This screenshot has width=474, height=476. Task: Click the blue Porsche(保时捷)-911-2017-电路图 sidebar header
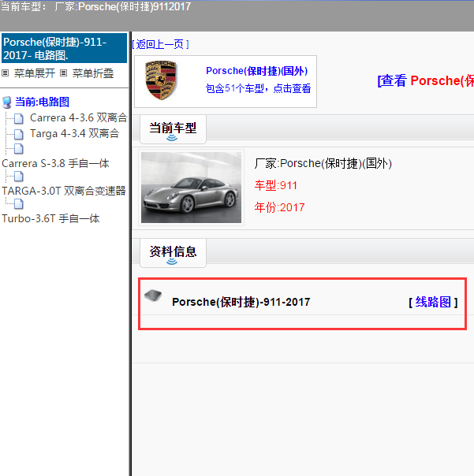[x=64, y=48]
